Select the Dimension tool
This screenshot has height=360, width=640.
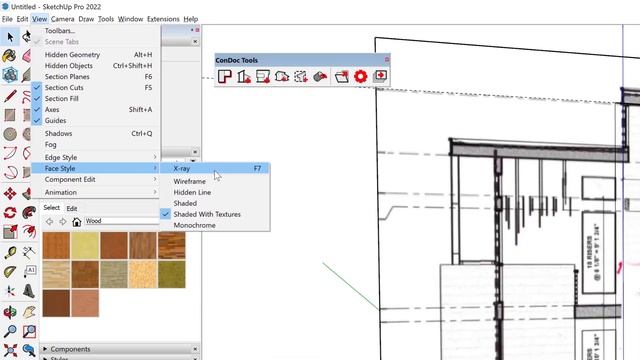[x=29, y=253]
